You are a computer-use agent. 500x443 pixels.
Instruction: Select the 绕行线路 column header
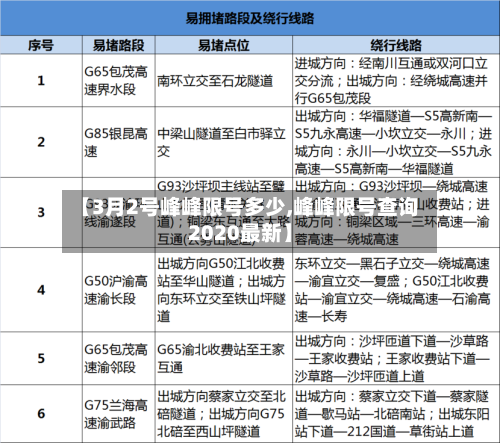tap(396, 45)
